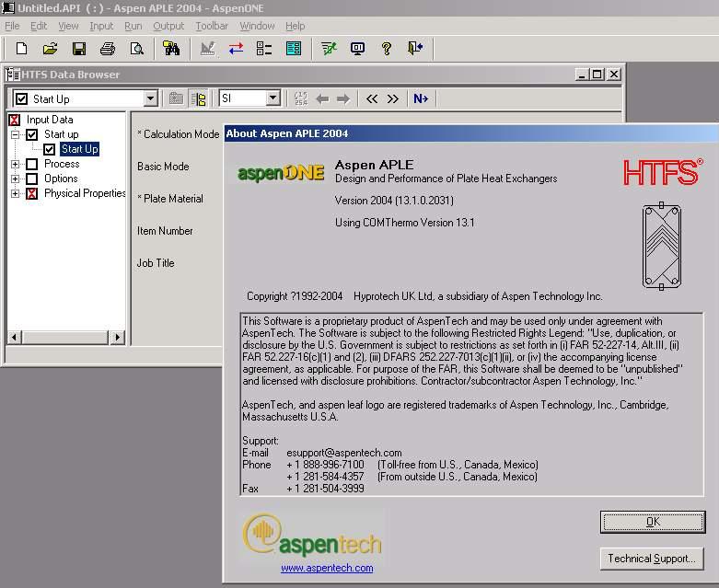Toggle the Process checkbox in tree
This screenshot has width=719, height=588.
31,164
